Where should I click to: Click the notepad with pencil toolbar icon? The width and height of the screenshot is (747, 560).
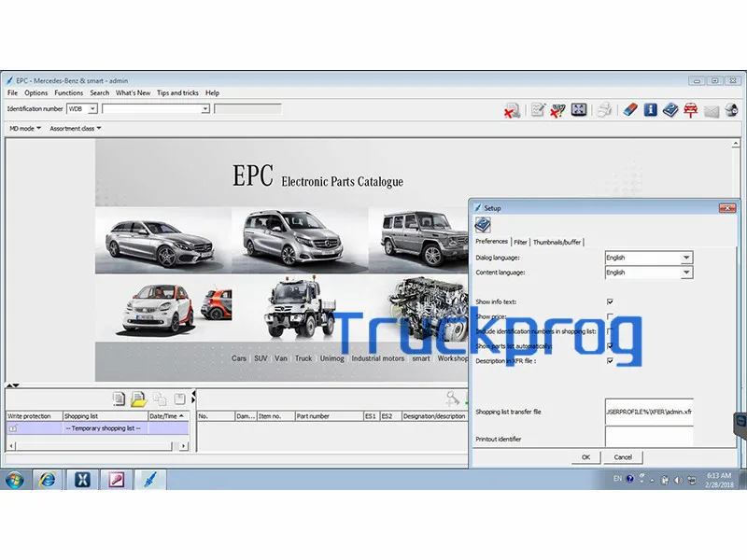[538, 110]
